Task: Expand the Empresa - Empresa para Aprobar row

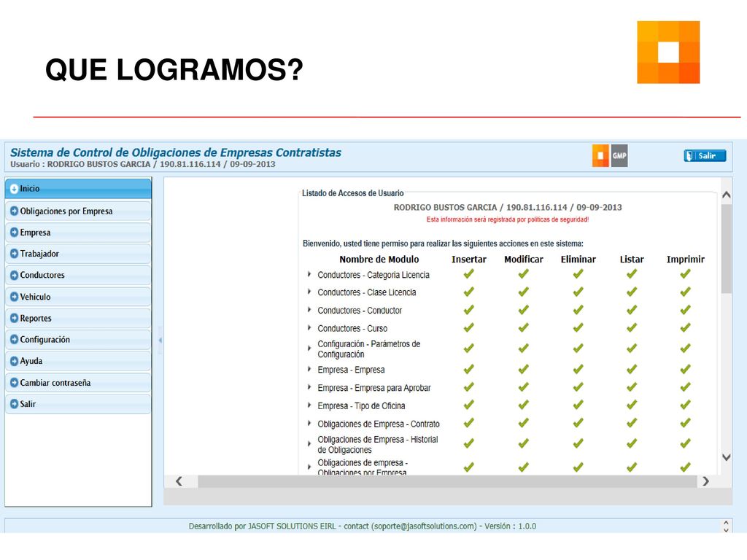Action: point(309,387)
